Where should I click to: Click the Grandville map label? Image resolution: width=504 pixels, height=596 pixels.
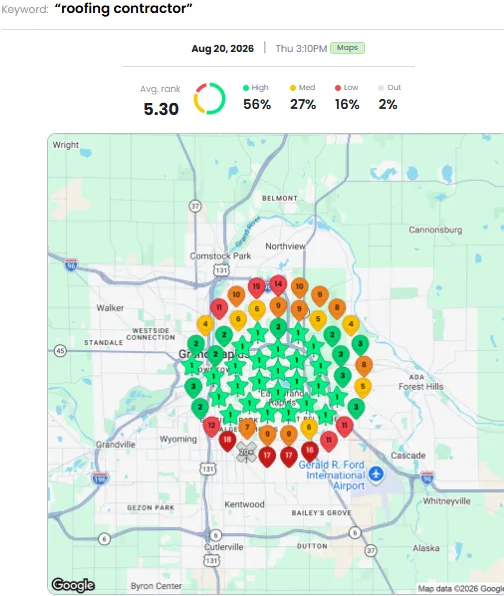click(x=116, y=445)
